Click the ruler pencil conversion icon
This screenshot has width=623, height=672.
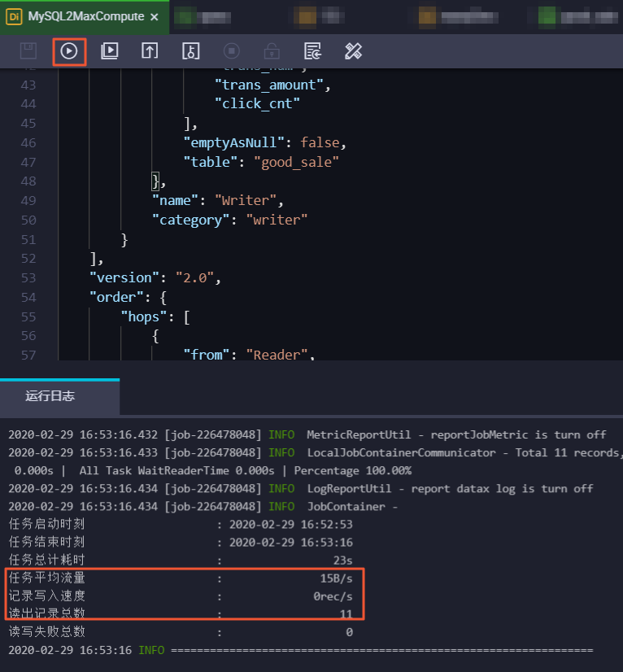pyautogui.click(x=353, y=51)
